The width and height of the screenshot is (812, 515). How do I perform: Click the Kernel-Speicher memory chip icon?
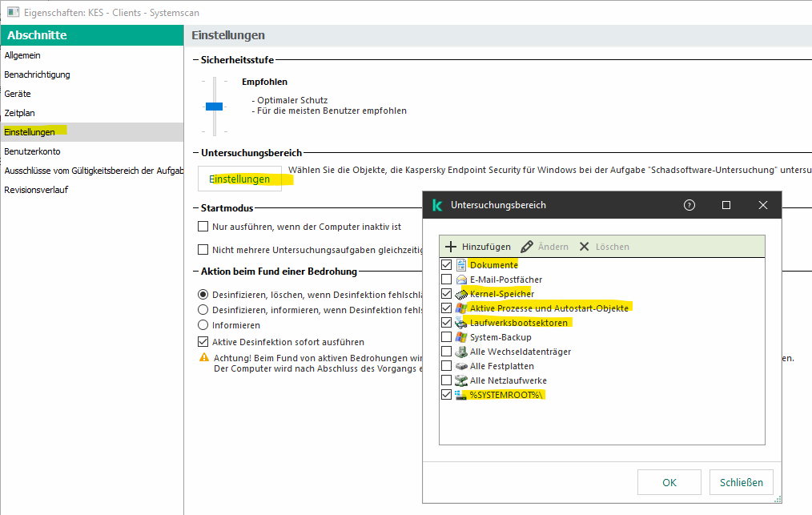pos(461,294)
